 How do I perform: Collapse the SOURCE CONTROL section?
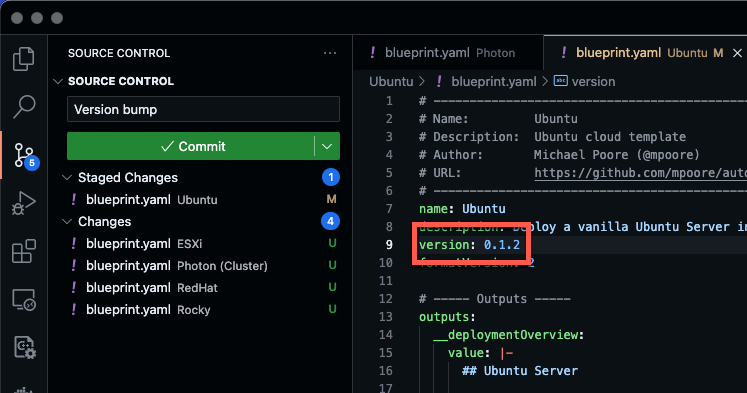click(58, 81)
